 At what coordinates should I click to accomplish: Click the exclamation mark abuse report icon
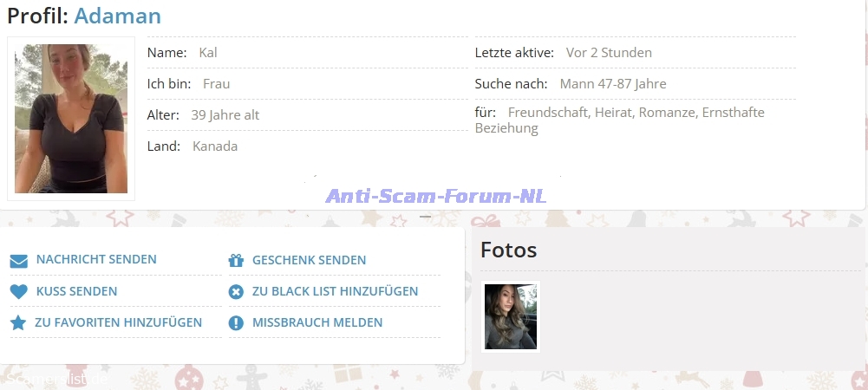click(235, 323)
